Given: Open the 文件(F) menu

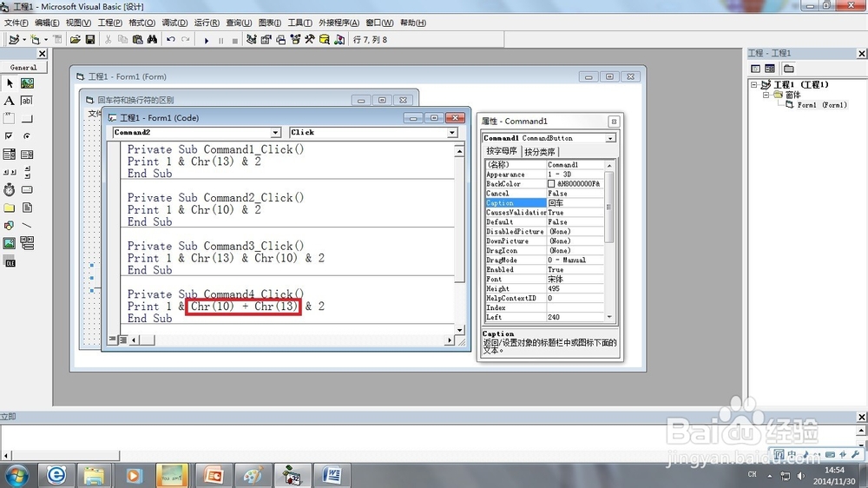Looking at the screenshot, I should point(16,23).
